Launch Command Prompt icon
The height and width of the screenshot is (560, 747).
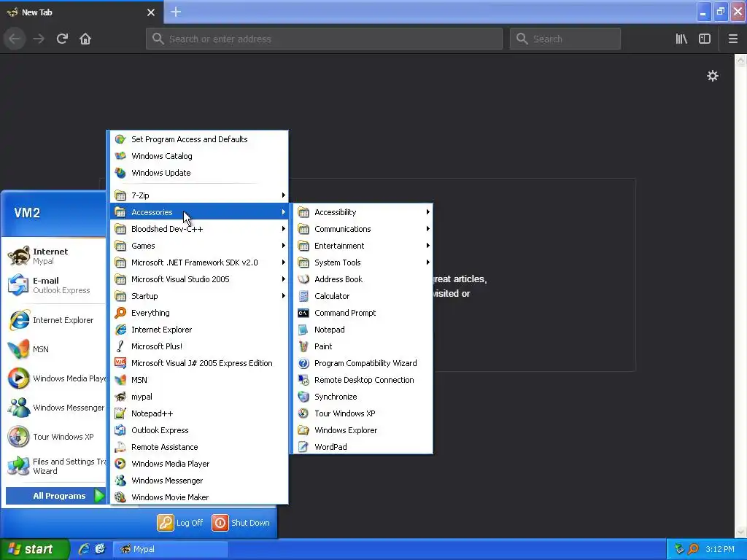[303, 313]
